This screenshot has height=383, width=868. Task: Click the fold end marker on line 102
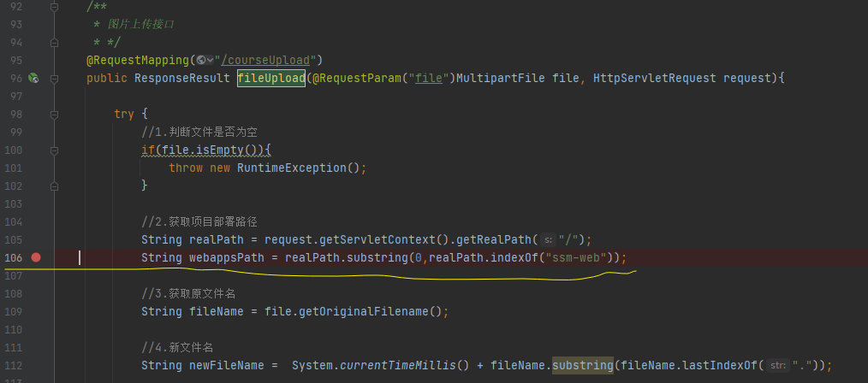tap(54, 186)
